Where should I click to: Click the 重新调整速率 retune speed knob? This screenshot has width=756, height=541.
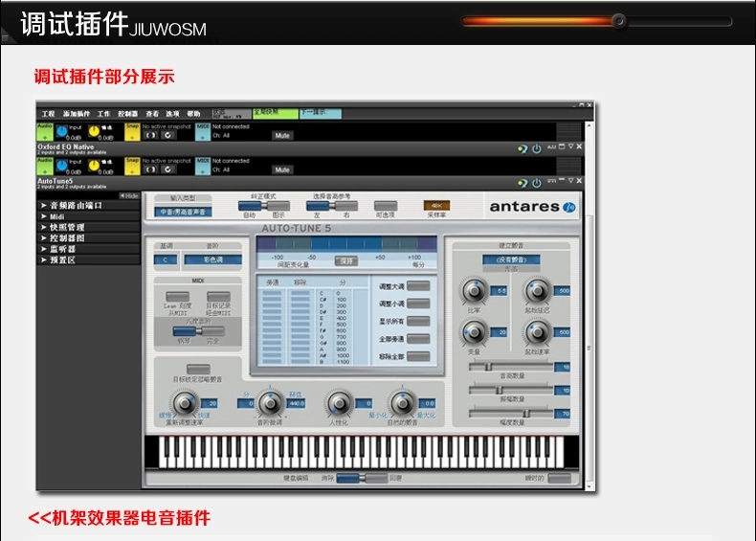click(183, 403)
